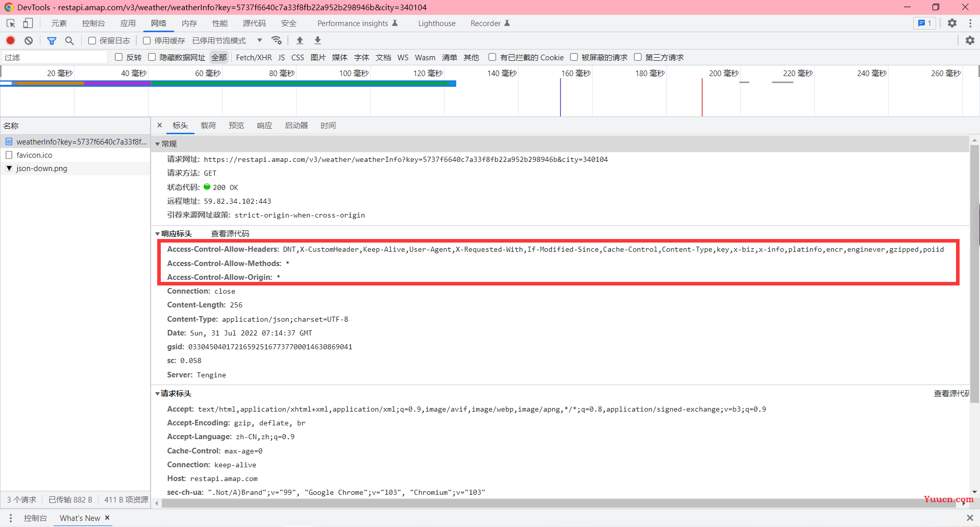
Task: Open the Lighthouse panel
Action: [437, 23]
